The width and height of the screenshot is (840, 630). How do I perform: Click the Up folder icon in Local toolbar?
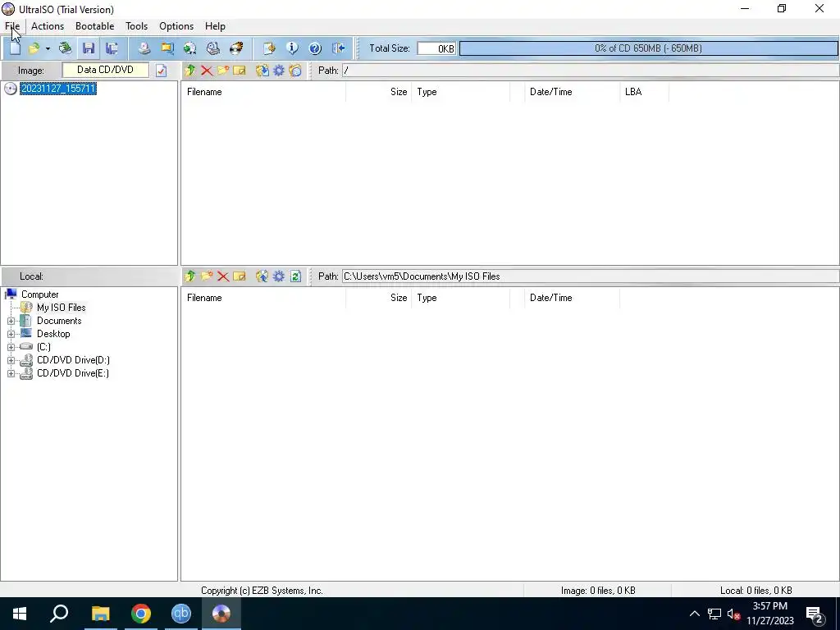pyautogui.click(x=189, y=276)
